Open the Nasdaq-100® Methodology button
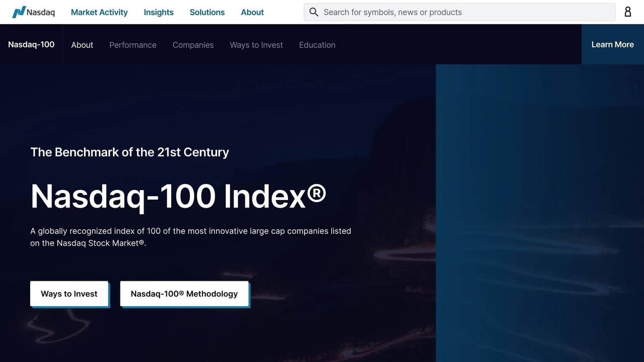644x362 pixels. point(184,294)
